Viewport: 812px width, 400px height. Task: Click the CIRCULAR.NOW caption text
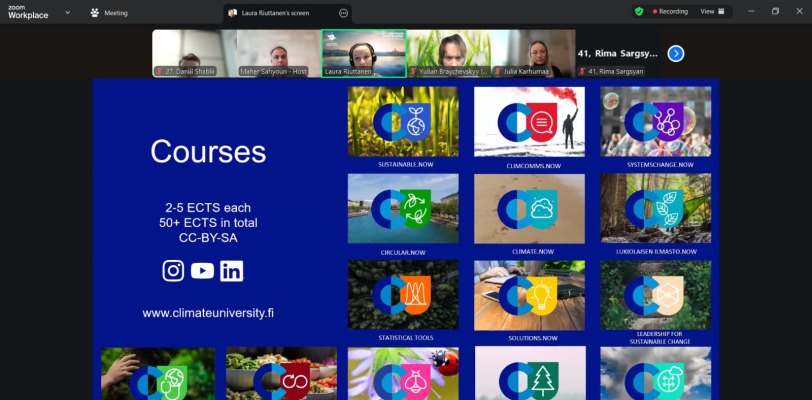tap(403, 253)
